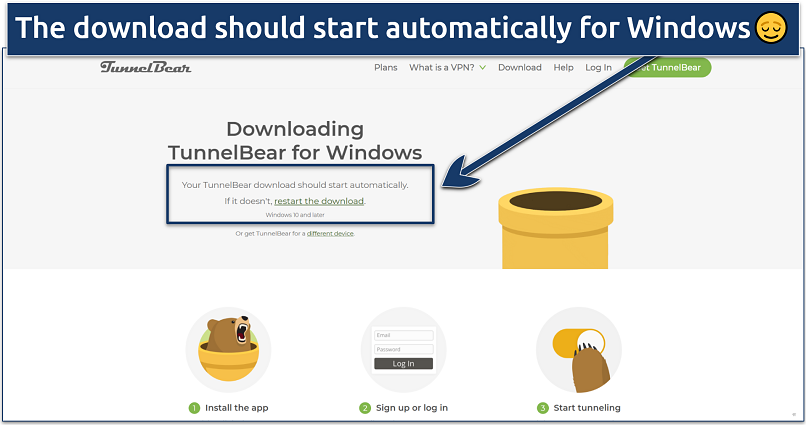806x425 pixels.
Task: Expand the What is a VPN? menu
Action: 447,67
